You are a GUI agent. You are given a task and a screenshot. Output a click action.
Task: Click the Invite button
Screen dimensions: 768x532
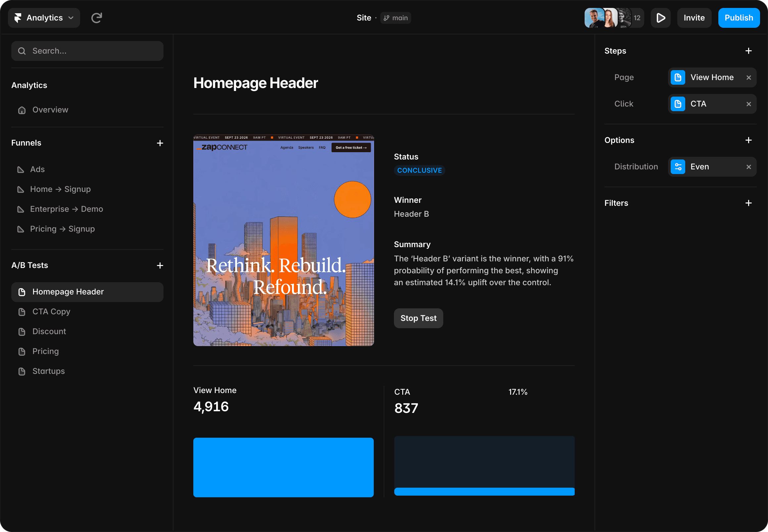[x=694, y=18]
